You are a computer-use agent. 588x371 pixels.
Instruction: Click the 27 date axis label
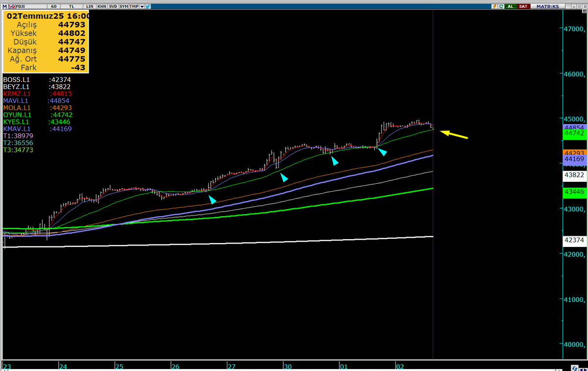231,366
